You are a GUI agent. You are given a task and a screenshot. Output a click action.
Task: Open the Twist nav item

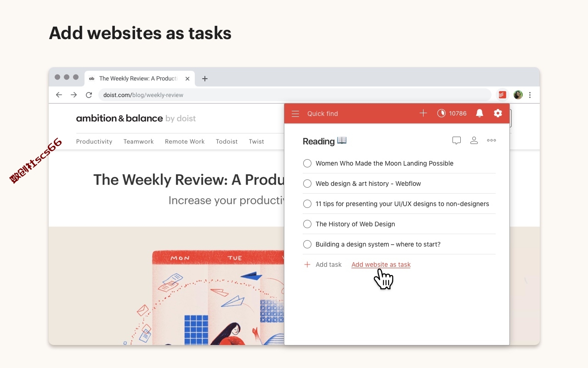(256, 142)
